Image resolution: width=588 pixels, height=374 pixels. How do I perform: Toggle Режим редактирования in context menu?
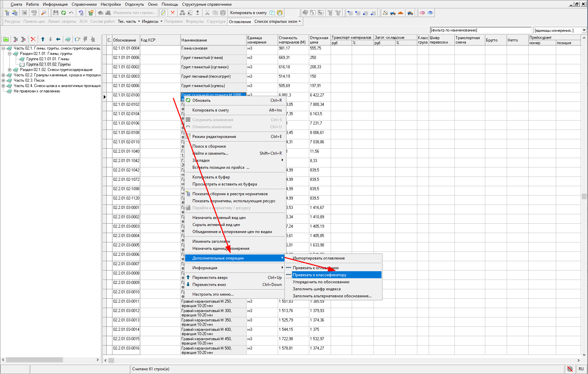[214, 137]
